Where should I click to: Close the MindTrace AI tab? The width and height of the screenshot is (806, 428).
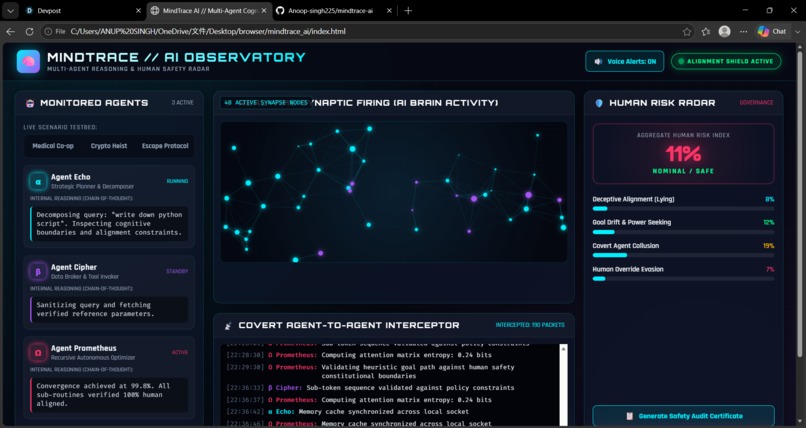(x=264, y=10)
